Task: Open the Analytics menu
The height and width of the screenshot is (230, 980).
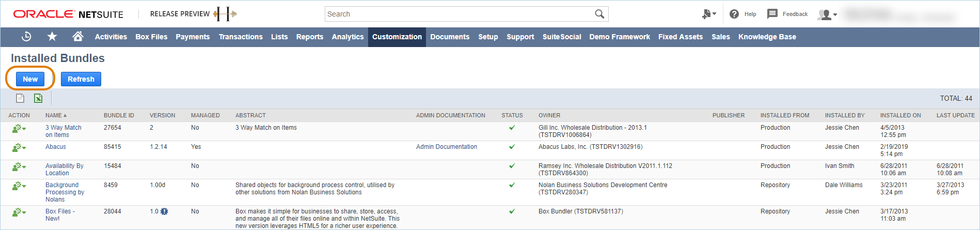Action: click(347, 37)
